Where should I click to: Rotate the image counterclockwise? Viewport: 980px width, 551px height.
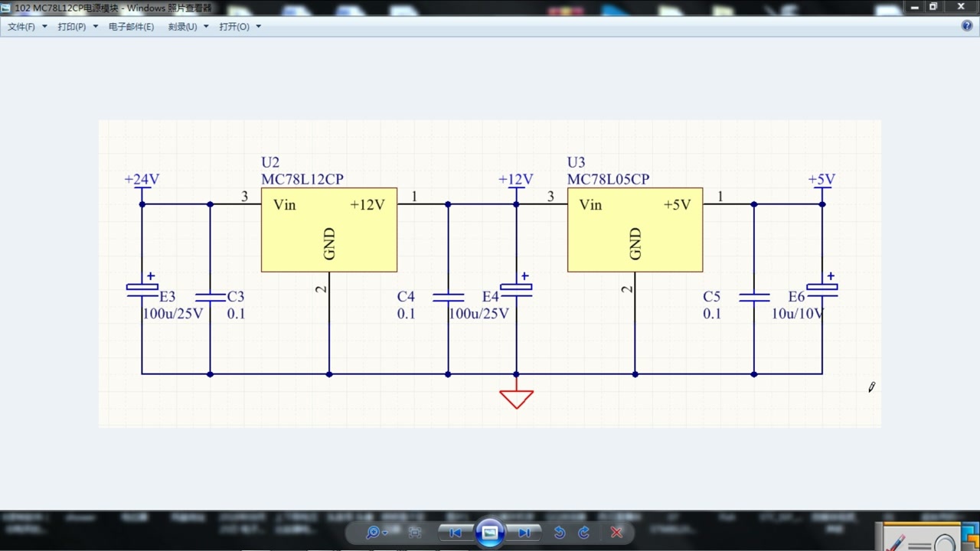(x=559, y=533)
